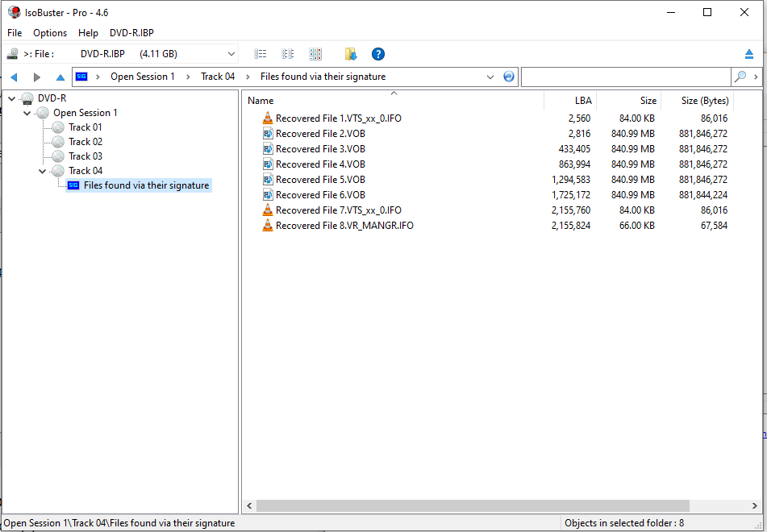Open the DVD-R.IBP menu
The width and height of the screenshot is (767, 532).
[131, 33]
